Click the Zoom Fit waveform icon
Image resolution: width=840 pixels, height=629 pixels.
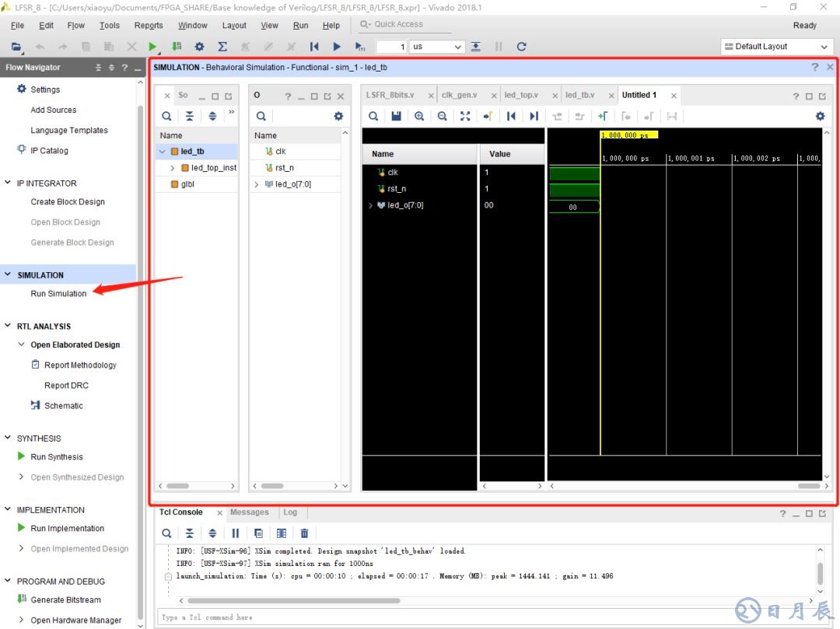coord(465,116)
